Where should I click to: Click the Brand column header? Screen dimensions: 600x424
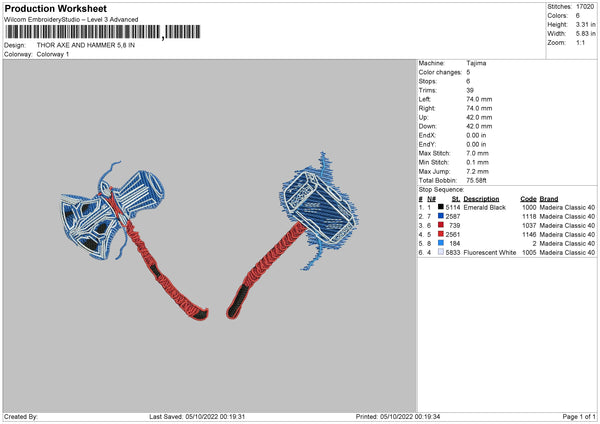(549, 199)
